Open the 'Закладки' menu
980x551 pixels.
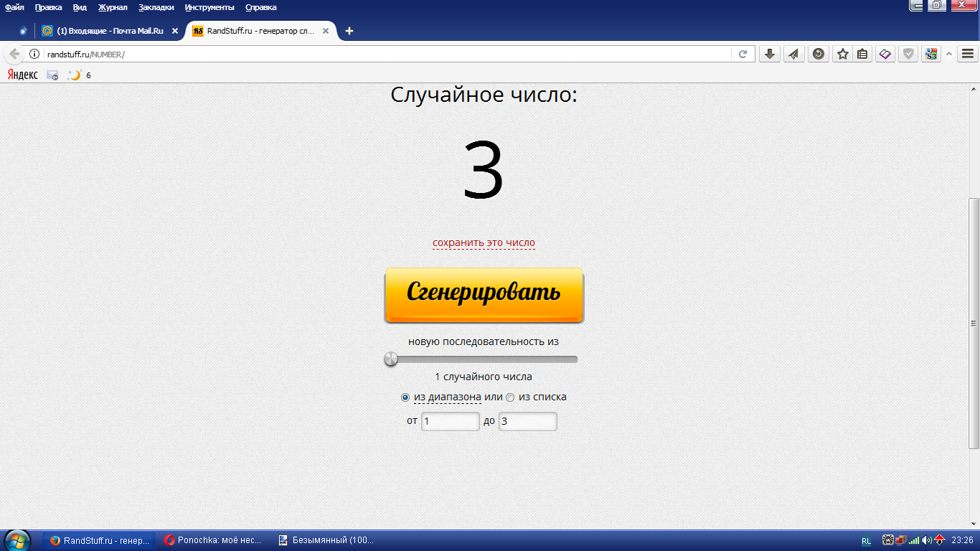[x=156, y=7]
